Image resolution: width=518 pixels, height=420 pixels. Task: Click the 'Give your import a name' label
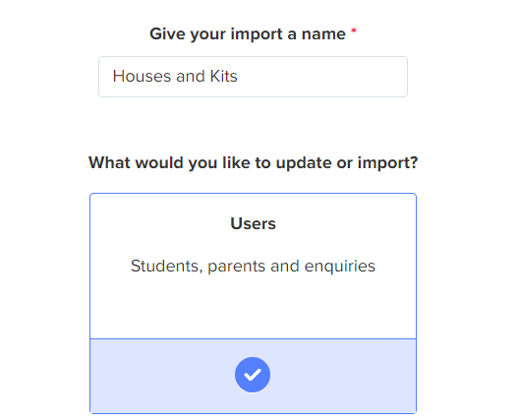[248, 34]
